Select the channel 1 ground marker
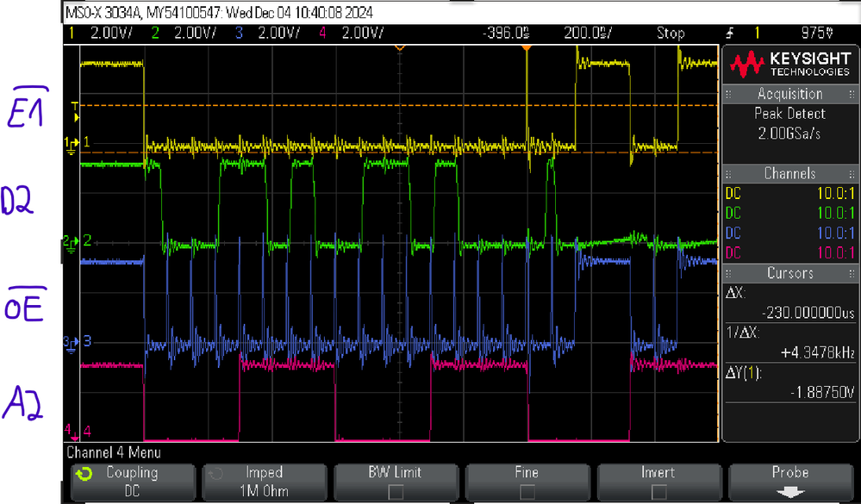This screenshot has width=861, height=504. 72,145
